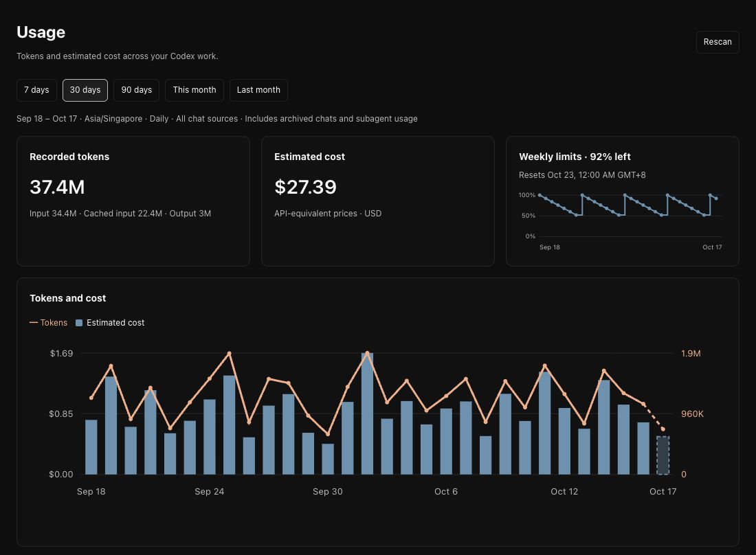Switch to the 90 days range
The image size is (756, 555).
[x=137, y=90]
